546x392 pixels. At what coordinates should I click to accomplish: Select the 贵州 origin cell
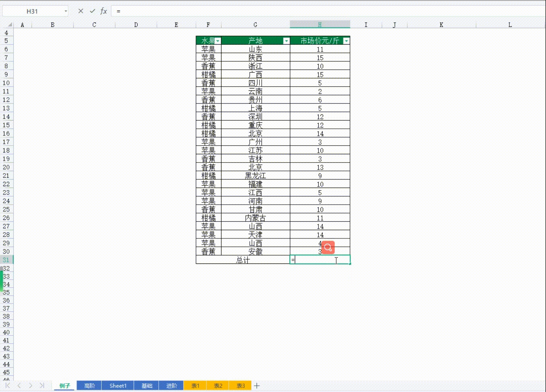(x=256, y=100)
